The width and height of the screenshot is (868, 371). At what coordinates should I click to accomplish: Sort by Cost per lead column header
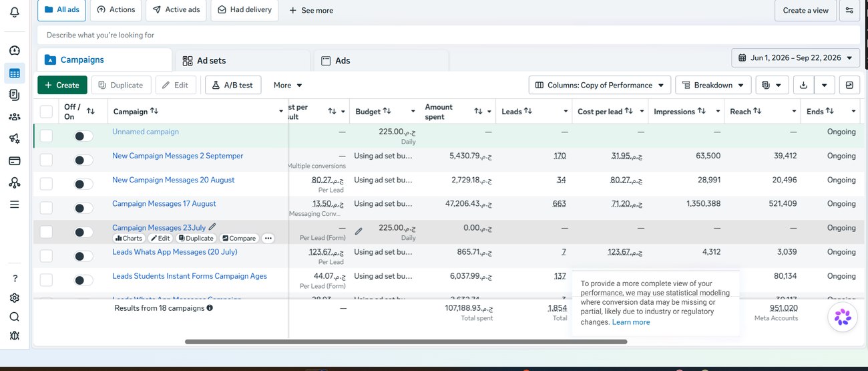(x=605, y=112)
